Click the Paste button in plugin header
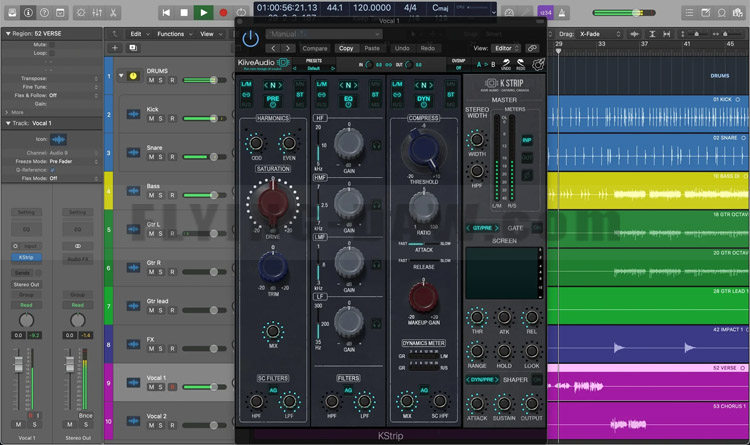750x445 pixels. [371, 48]
